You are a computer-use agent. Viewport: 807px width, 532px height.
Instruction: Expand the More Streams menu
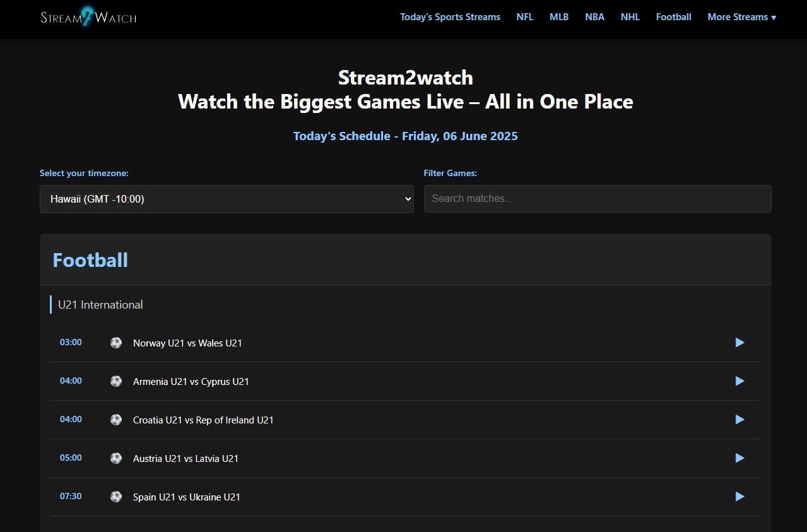click(x=741, y=17)
